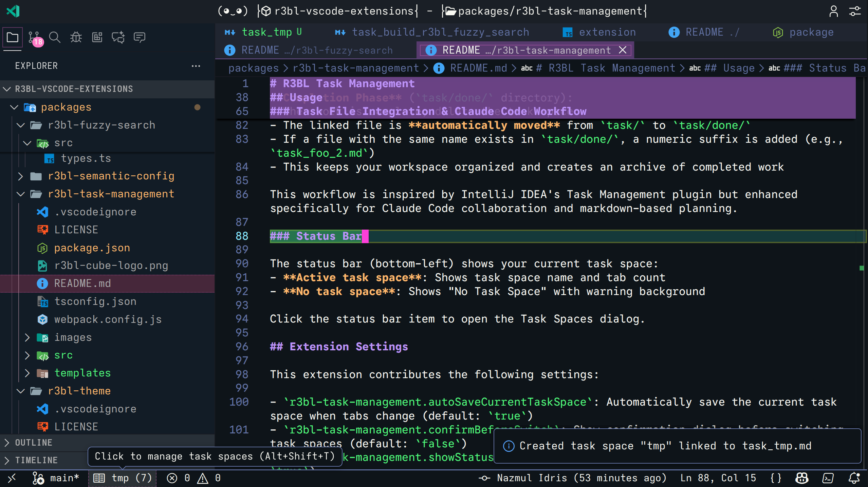Click Ln 88, Col 15 to go to line

point(719,478)
